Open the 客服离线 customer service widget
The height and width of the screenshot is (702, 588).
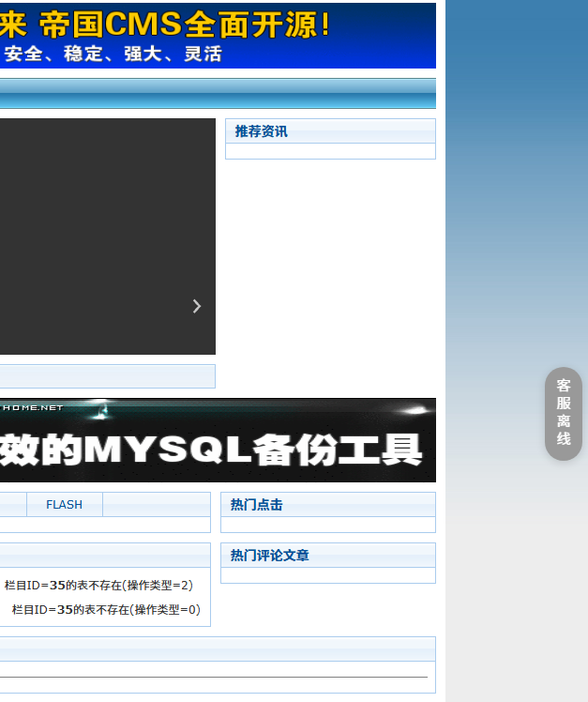[564, 413]
